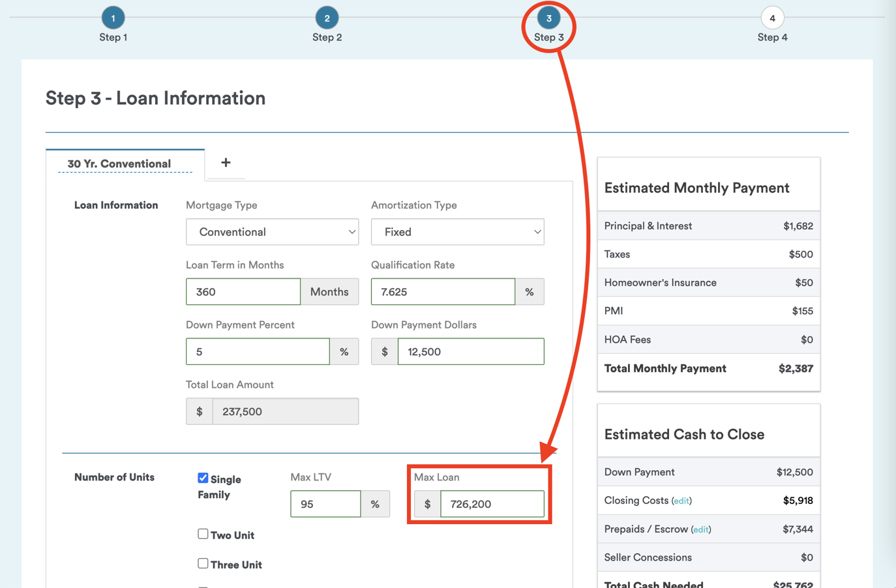
Task: Click inside the Max Loan input showing 726,200
Action: [x=492, y=503]
